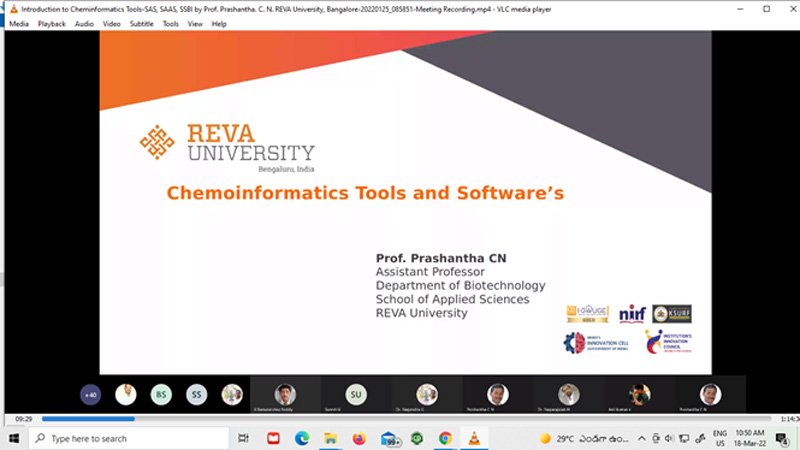Viewport: 800px width, 450px height.
Task: Click the SU participant tile
Action: tap(356, 394)
